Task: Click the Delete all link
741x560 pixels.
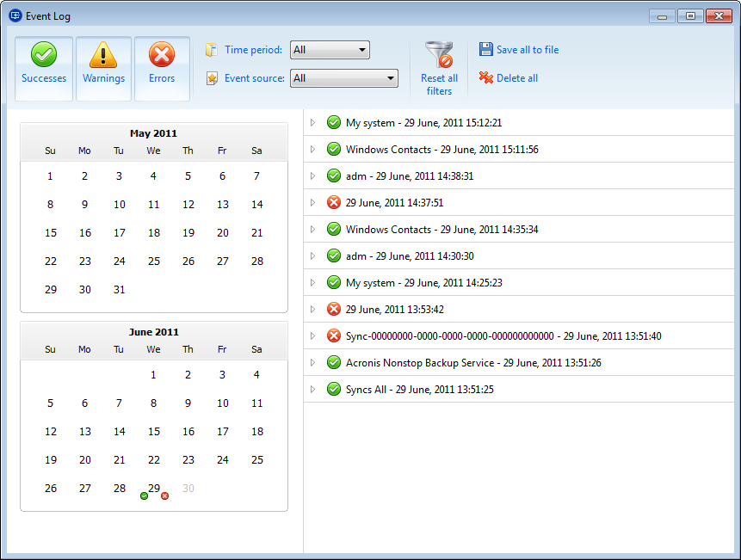Action: 517,78
